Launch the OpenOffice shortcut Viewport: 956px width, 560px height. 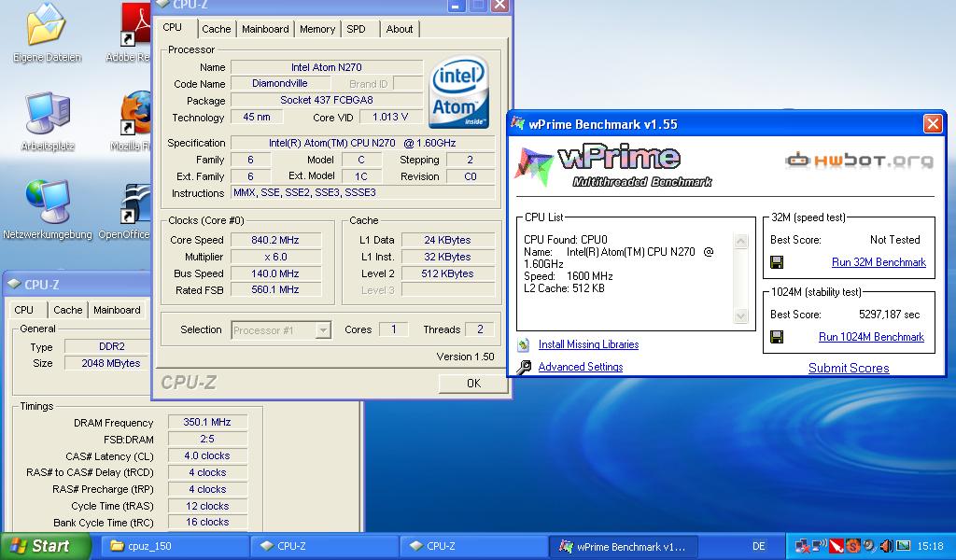[x=135, y=203]
